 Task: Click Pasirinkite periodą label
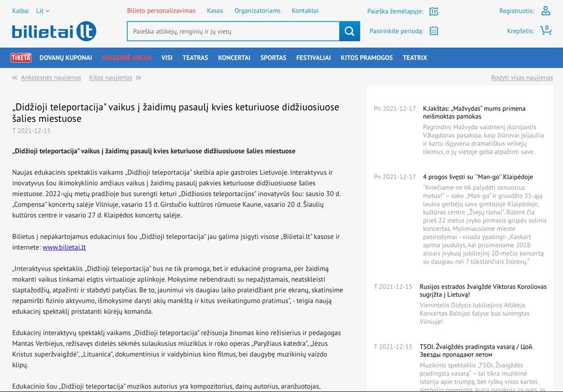[x=397, y=31]
